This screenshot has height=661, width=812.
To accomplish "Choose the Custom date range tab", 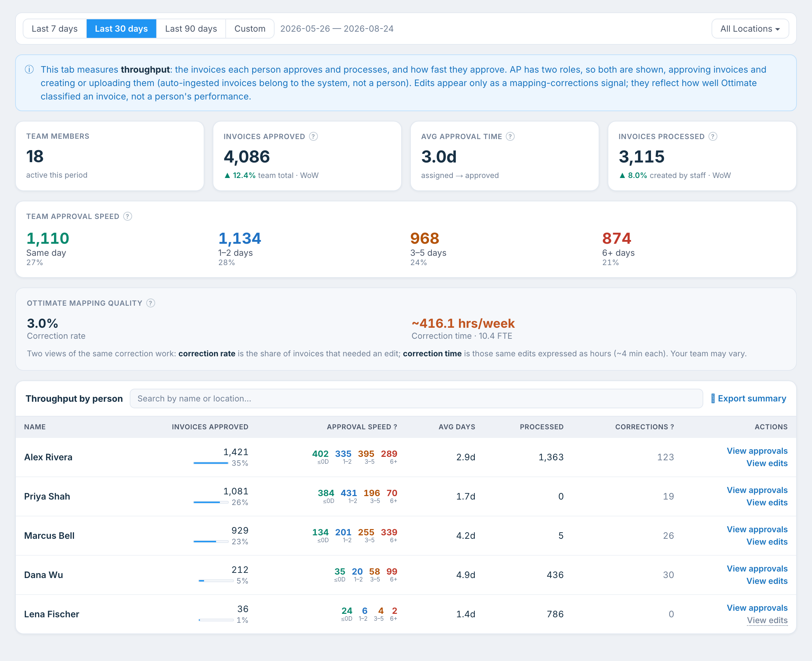I will [250, 29].
